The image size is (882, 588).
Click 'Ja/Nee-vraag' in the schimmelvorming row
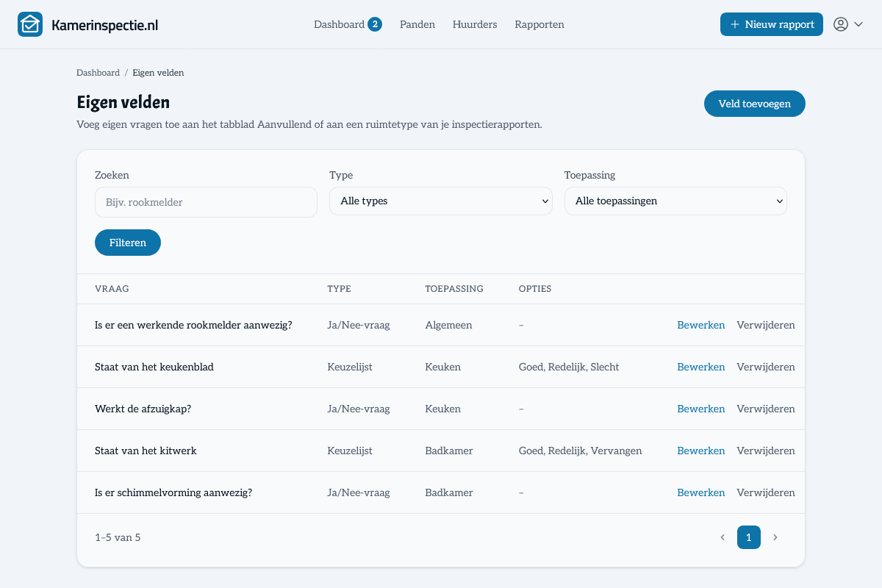pos(359,492)
